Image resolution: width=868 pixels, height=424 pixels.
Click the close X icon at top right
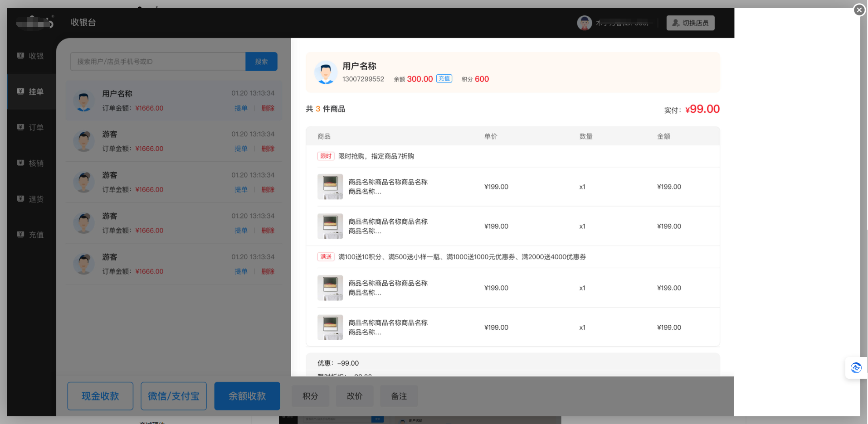pos(859,10)
